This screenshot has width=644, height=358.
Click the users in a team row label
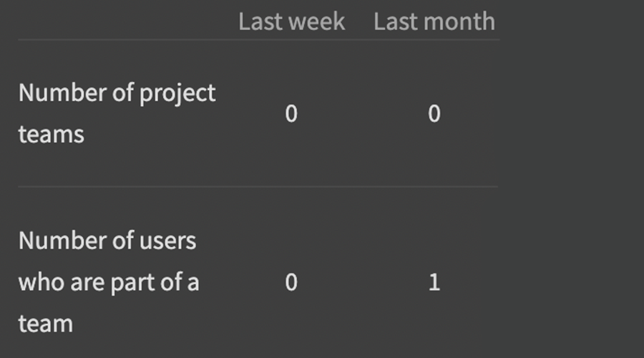(108, 282)
